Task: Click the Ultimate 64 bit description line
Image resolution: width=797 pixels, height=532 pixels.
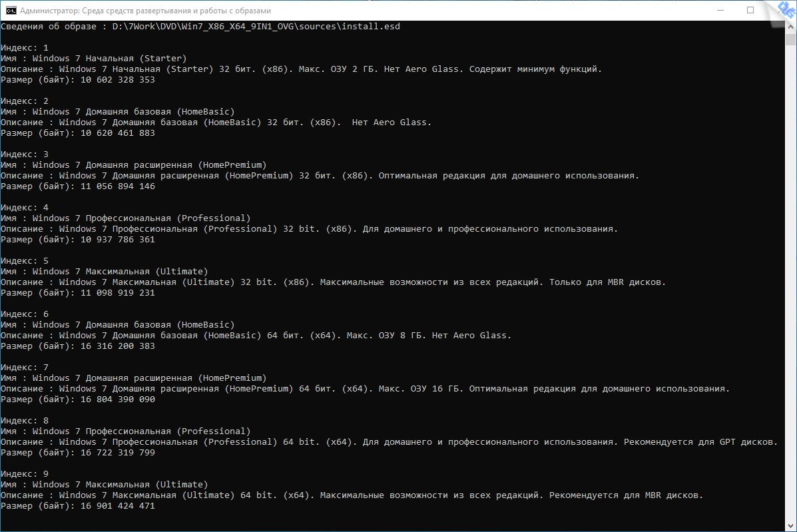Action: pos(352,496)
